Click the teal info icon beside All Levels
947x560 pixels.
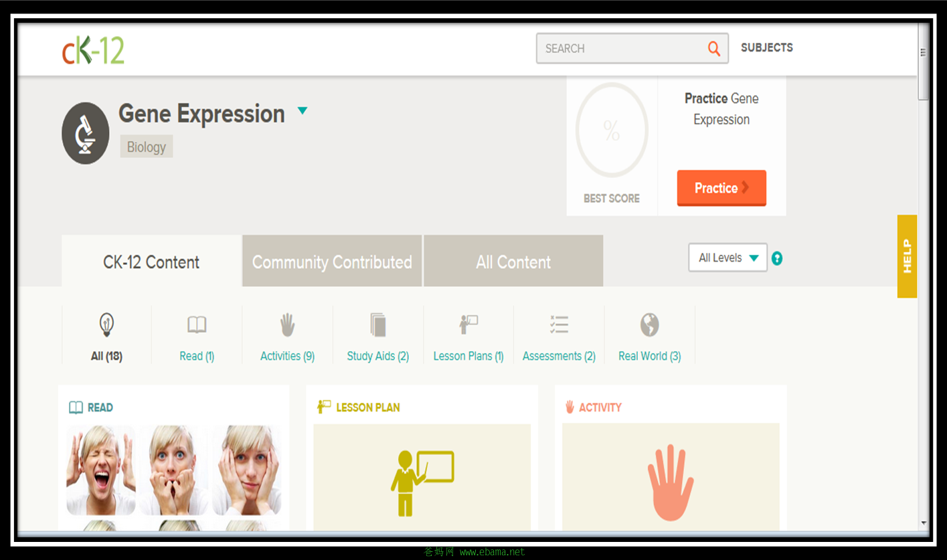point(777,258)
